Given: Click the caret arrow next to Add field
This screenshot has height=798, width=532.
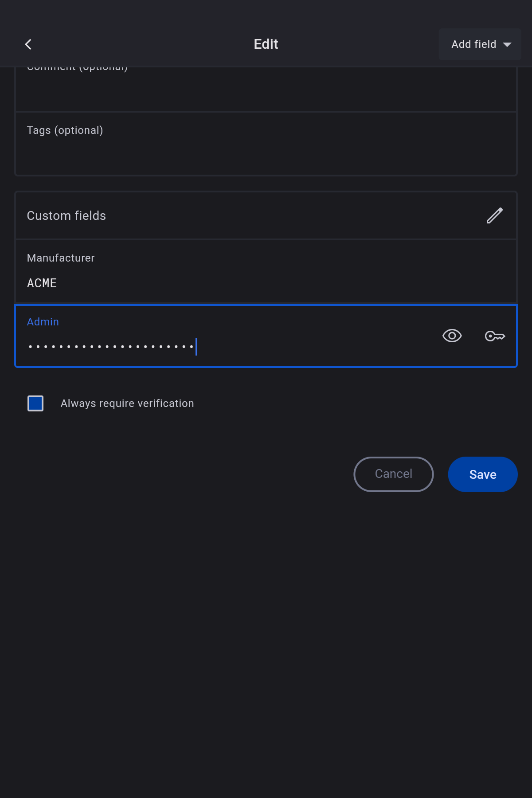Looking at the screenshot, I should click(x=507, y=45).
